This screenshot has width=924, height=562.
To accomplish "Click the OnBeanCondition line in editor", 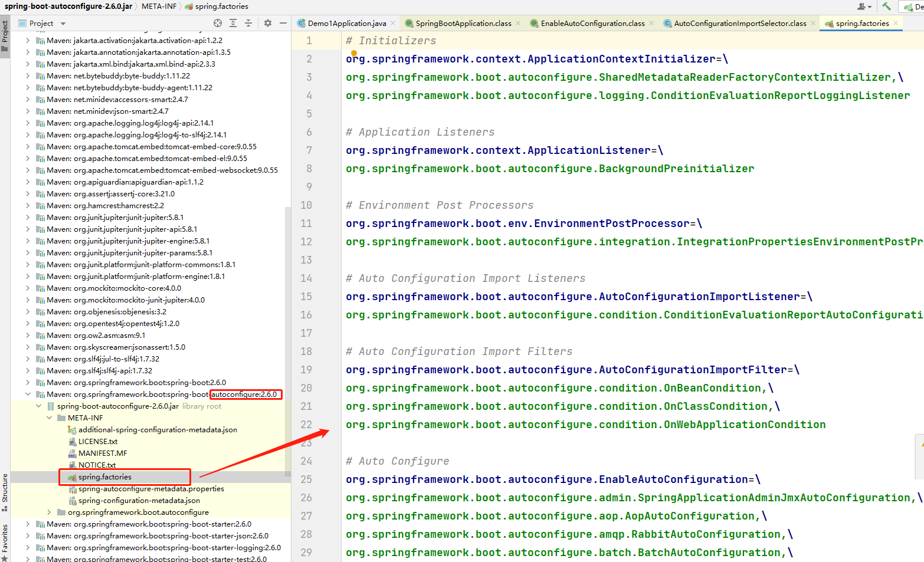I will point(559,388).
